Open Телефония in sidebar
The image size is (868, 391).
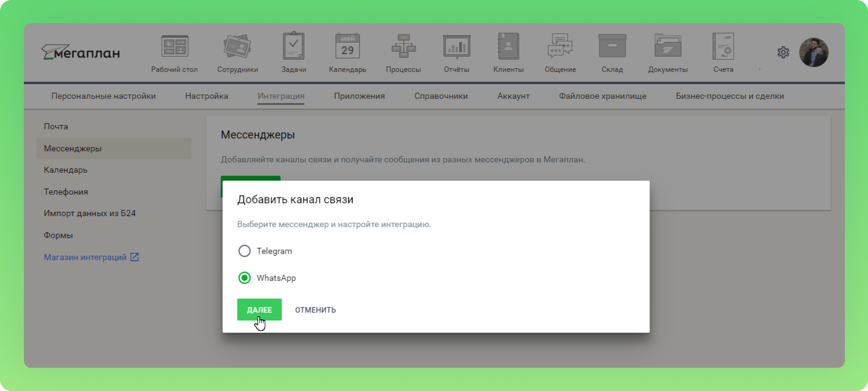click(x=114, y=192)
